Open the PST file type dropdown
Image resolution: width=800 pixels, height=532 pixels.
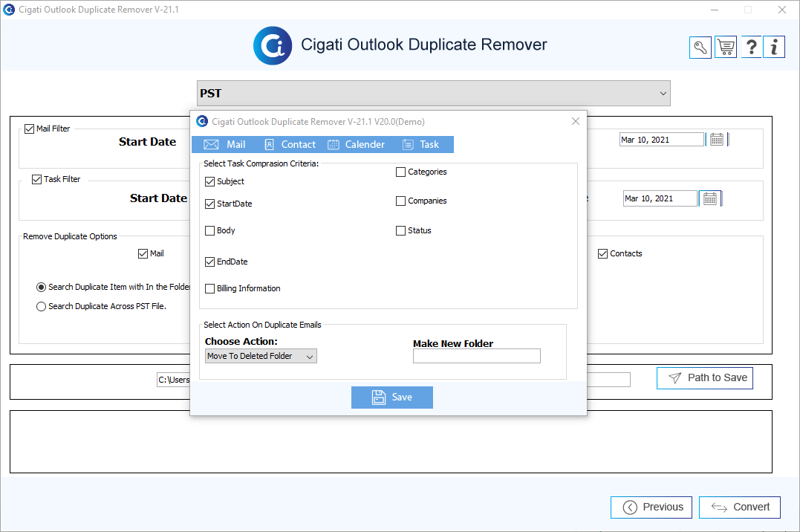[434, 94]
